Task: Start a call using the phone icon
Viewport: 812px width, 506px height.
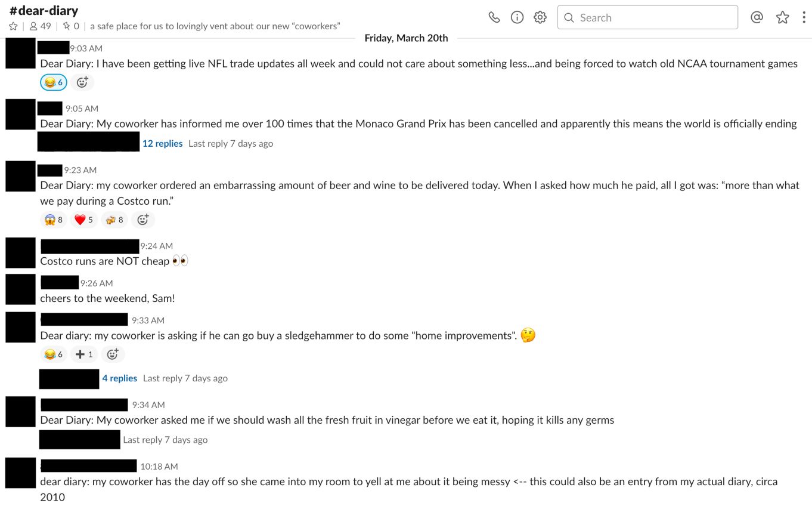Action: point(494,17)
